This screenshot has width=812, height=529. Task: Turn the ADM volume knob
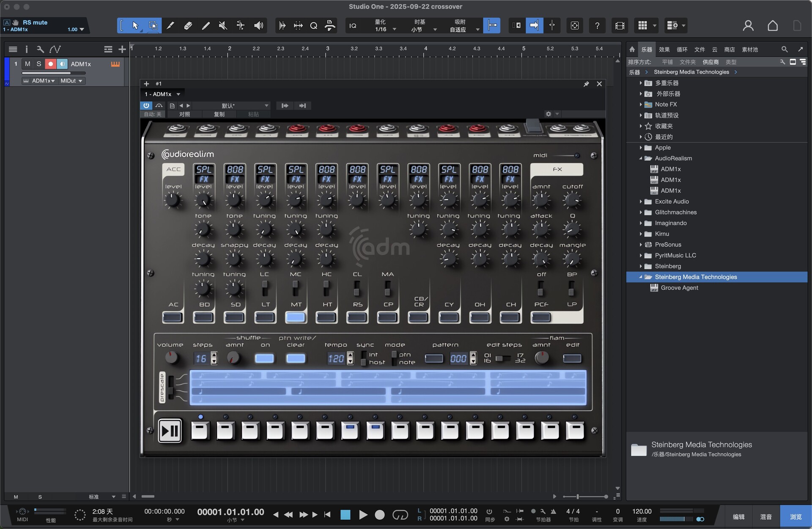point(171,358)
